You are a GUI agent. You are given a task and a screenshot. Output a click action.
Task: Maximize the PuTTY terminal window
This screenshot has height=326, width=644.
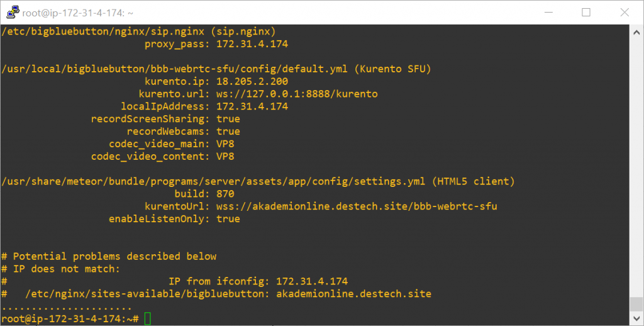pyautogui.click(x=586, y=13)
